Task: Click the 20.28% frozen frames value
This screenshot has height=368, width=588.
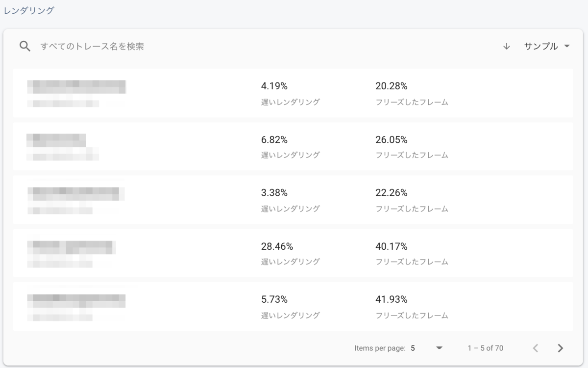Action: (392, 86)
